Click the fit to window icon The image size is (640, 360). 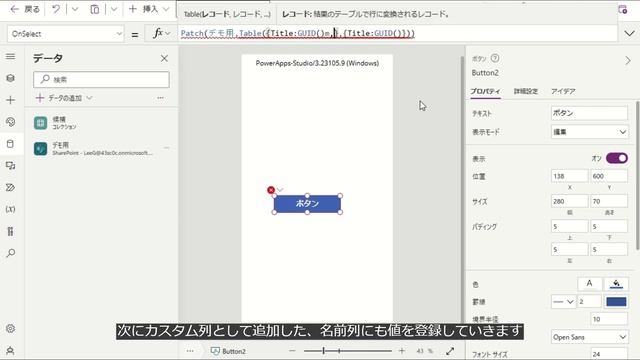450,351
